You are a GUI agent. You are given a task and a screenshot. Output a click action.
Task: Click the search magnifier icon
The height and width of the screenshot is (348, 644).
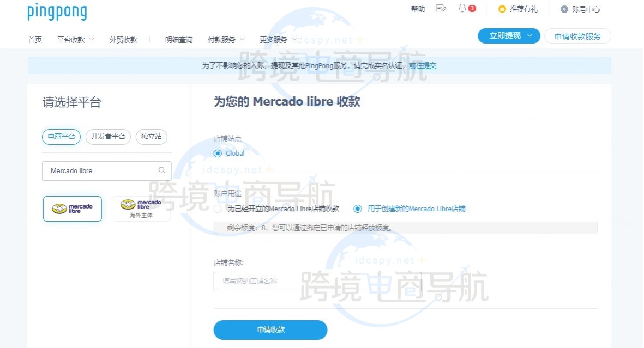pyautogui.click(x=162, y=170)
